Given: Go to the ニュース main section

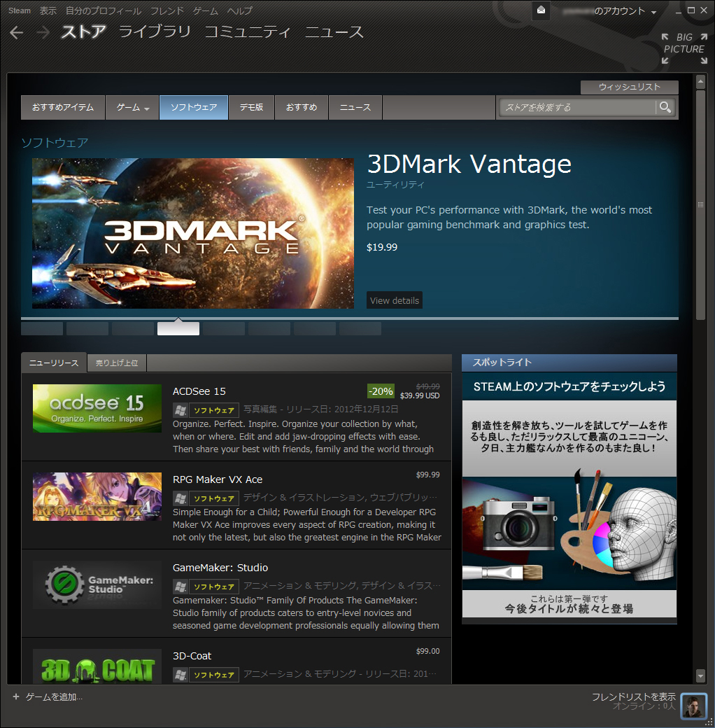Looking at the screenshot, I should pyautogui.click(x=334, y=31).
